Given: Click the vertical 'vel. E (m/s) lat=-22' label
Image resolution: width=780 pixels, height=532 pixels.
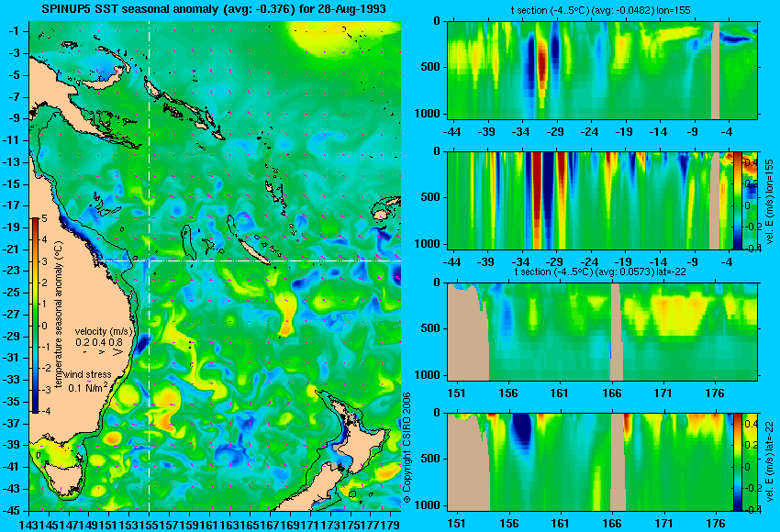Looking at the screenshot, I should point(770,463).
